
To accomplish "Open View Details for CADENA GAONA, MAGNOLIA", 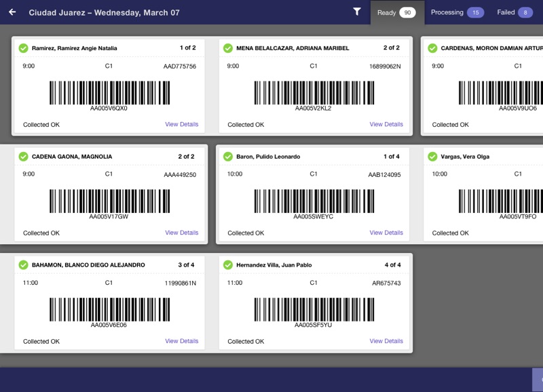I will 181,233.
